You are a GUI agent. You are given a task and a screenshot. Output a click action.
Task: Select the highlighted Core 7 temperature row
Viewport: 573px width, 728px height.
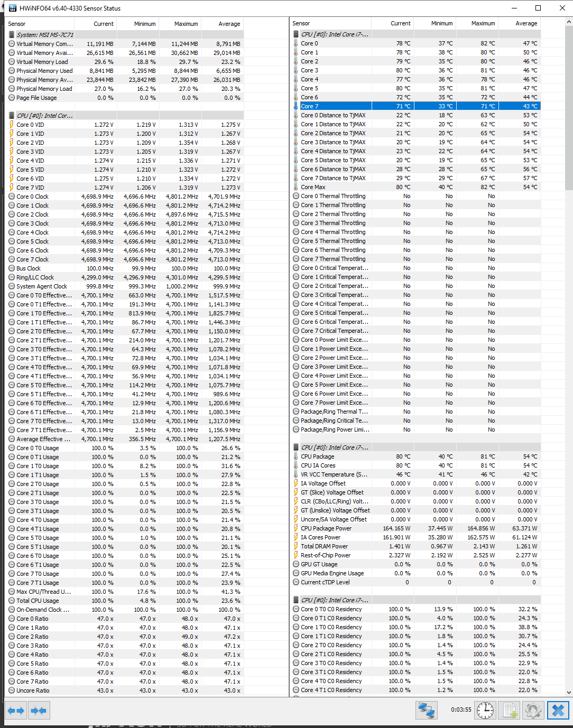click(x=415, y=106)
